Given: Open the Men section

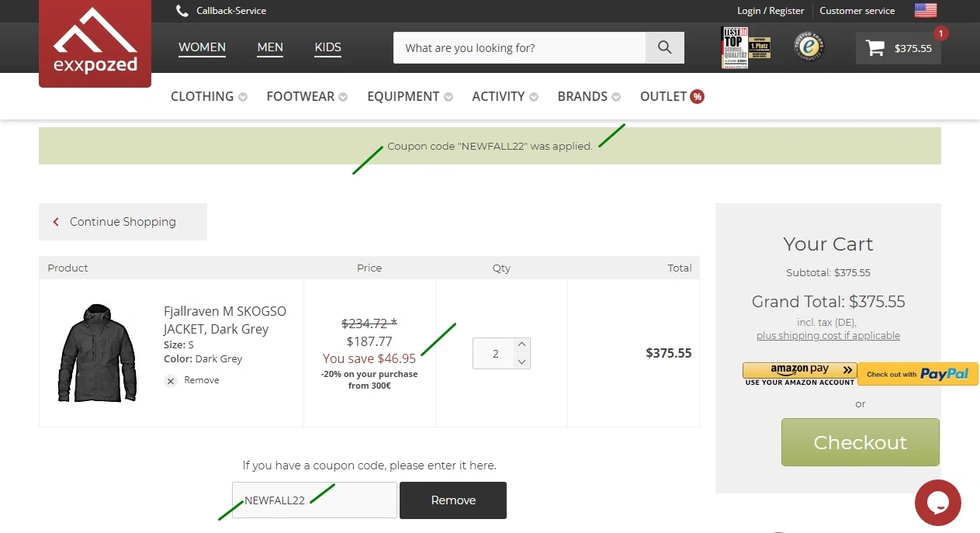Looking at the screenshot, I should point(270,47).
